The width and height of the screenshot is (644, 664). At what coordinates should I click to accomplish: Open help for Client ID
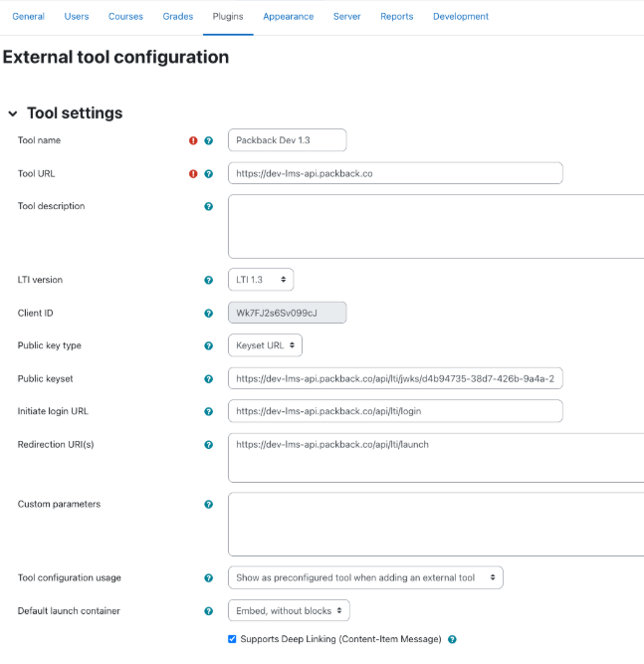(x=208, y=314)
